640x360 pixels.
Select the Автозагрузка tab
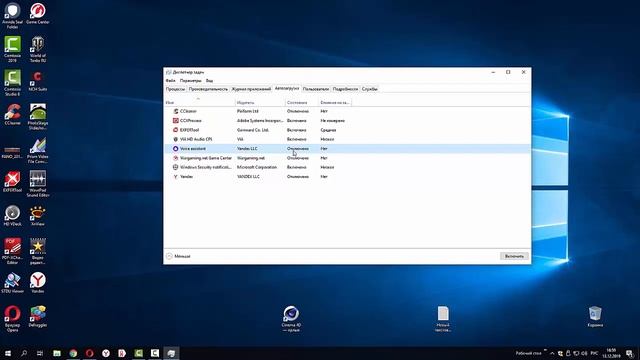tap(287, 88)
